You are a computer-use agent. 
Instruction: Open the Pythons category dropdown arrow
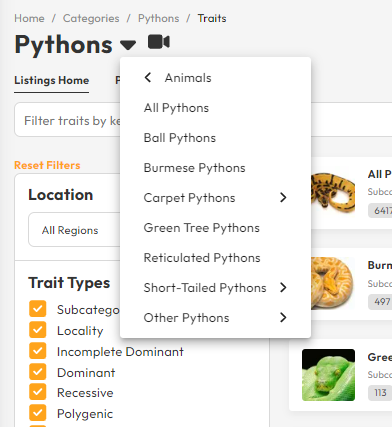click(x=128, y=44)
